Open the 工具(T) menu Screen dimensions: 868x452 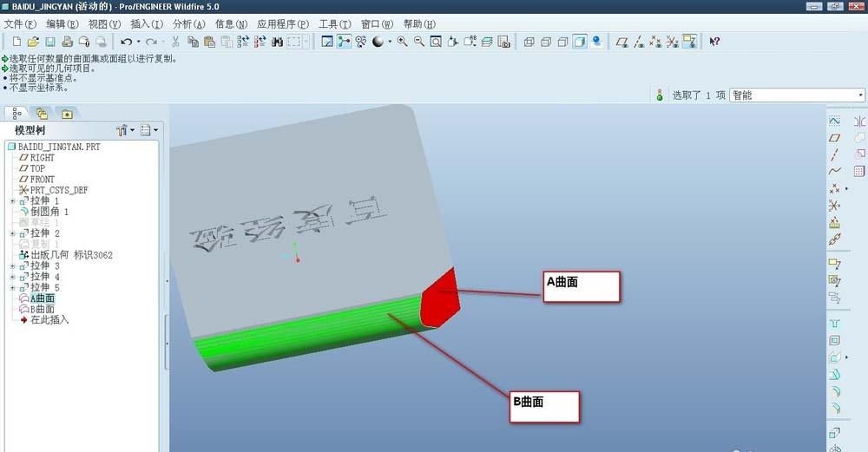[x=335, y=24]
